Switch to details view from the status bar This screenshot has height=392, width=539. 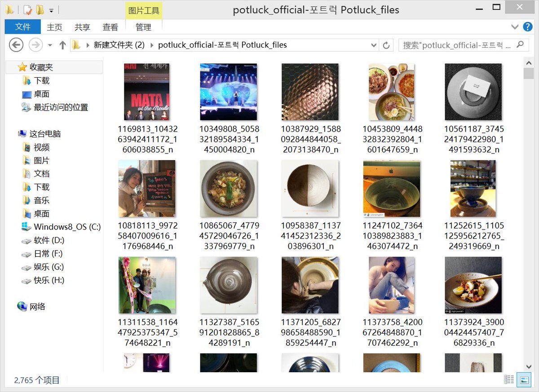pos(509,379)
